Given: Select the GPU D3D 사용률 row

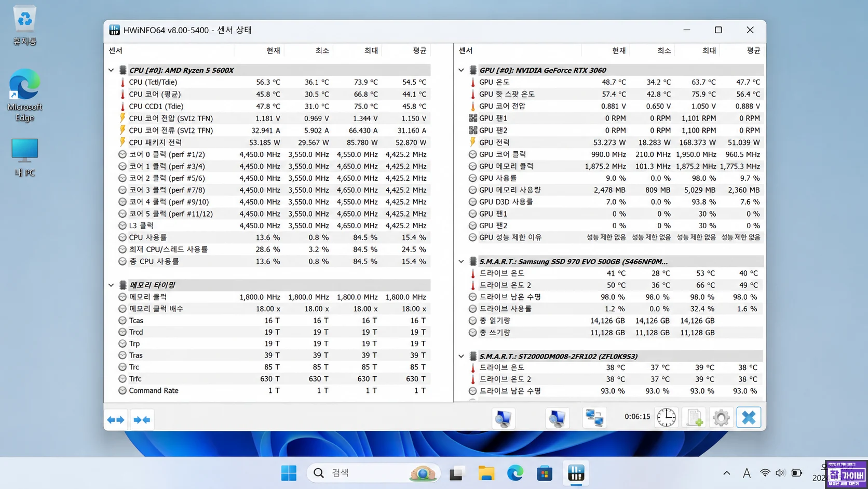Looking at the screenshot, I should point(616,202).
